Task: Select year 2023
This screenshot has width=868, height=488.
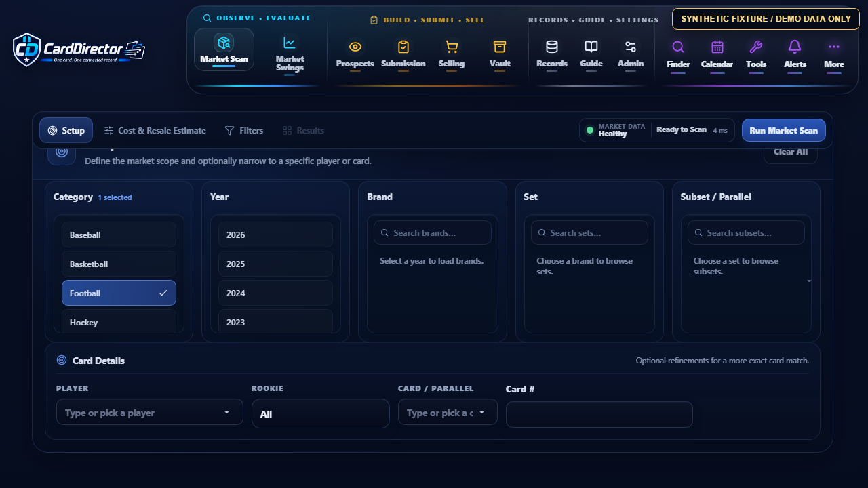Action: (x=275, y=321)
